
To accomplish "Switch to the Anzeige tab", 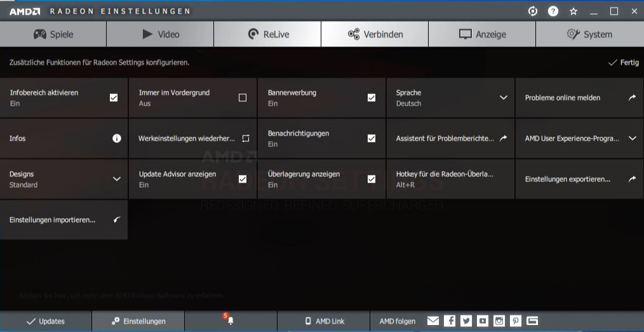I will pyautogui.click(x=482, y=34).
